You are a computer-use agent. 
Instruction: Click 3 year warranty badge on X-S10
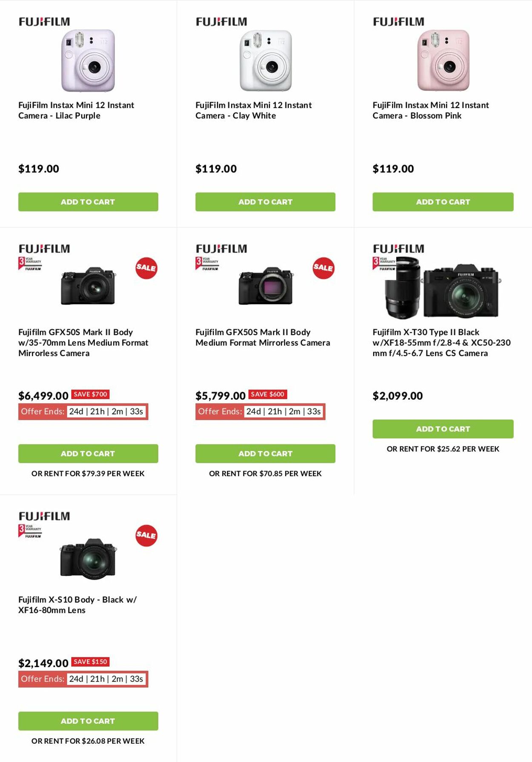coord(30,531)
